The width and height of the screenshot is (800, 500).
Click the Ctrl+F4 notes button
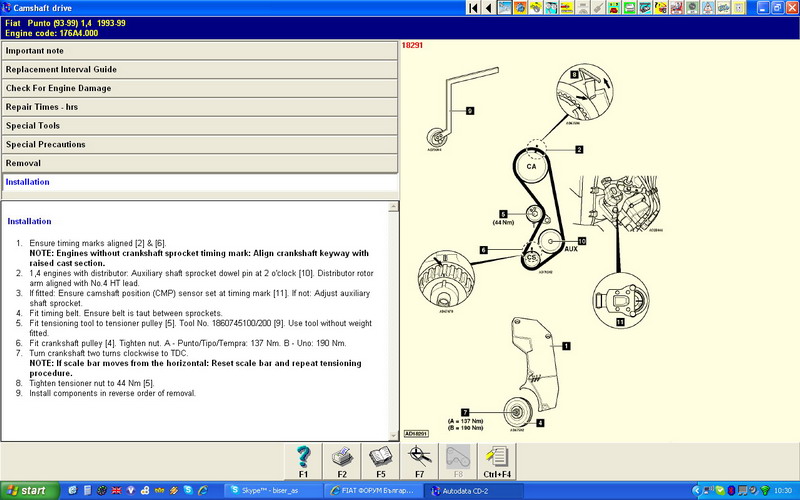click(x=496, y=460)
